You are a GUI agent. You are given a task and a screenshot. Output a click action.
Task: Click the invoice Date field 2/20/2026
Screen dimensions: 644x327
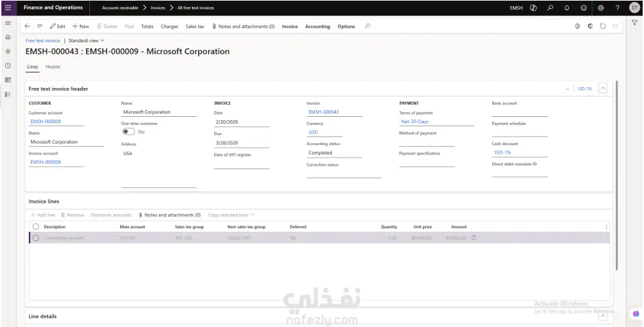click(x=242, y=122)
